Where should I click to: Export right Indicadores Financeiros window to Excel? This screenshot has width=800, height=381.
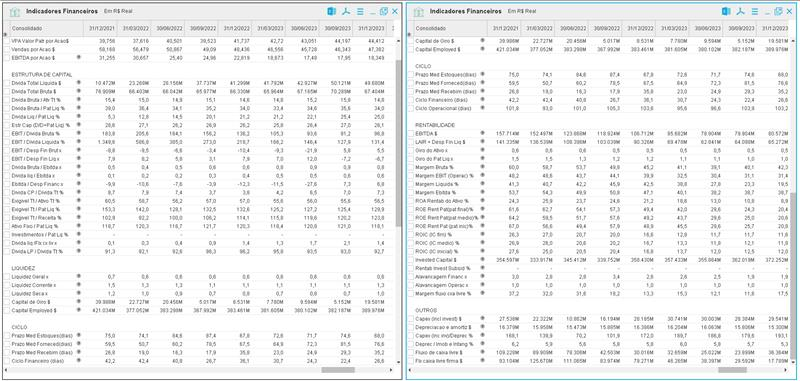coord(726,11)
